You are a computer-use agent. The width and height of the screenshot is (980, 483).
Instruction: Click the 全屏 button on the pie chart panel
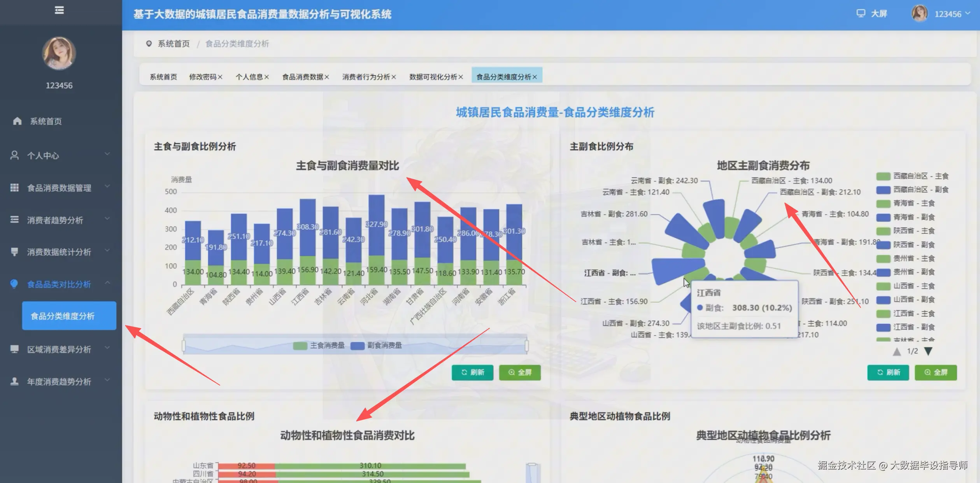coord(936,372)
